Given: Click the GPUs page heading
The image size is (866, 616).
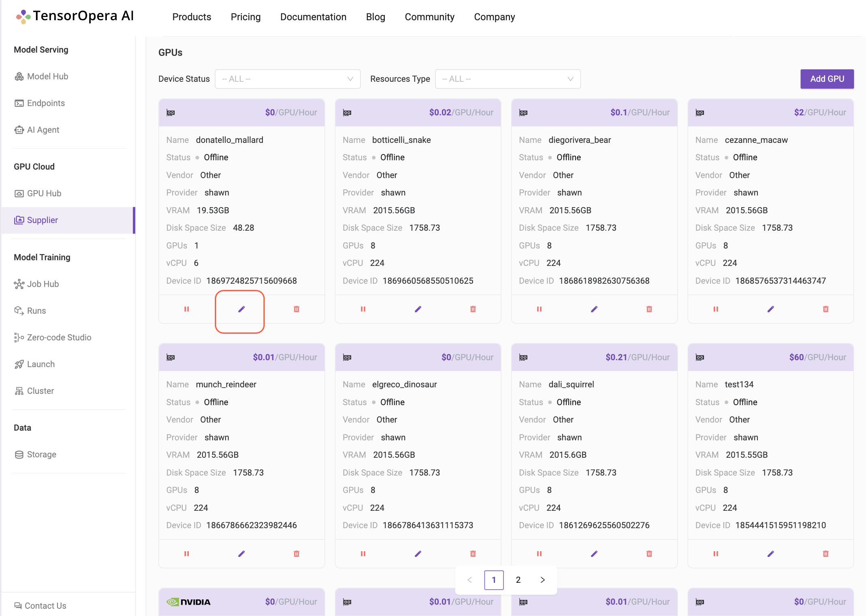Looking at the screenshot, I should click(170, 53).
